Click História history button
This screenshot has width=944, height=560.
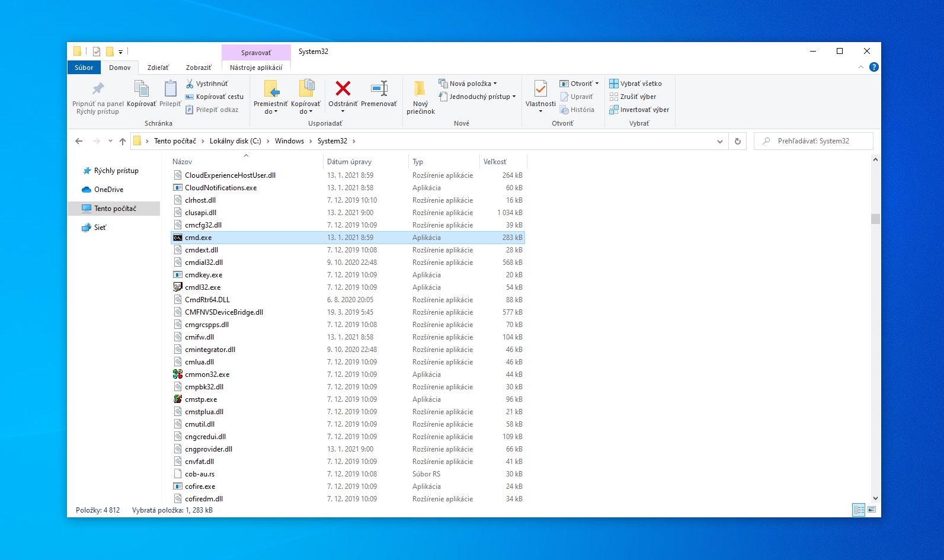pyautogui.click(x=577, y=110)
